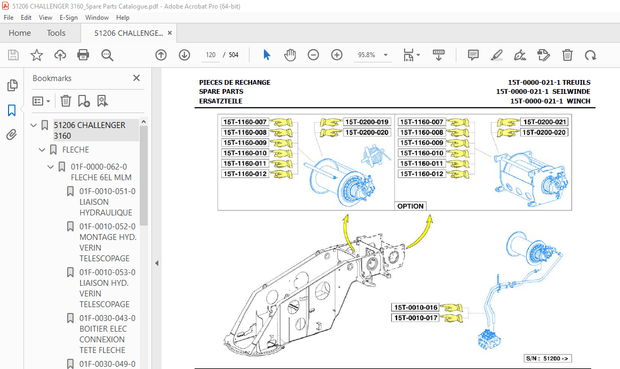Viewport: 620px width, 369px height.
Task: Follow the OPTION panel's 15T-1160-012 link
Action: (x=422, y=174)
